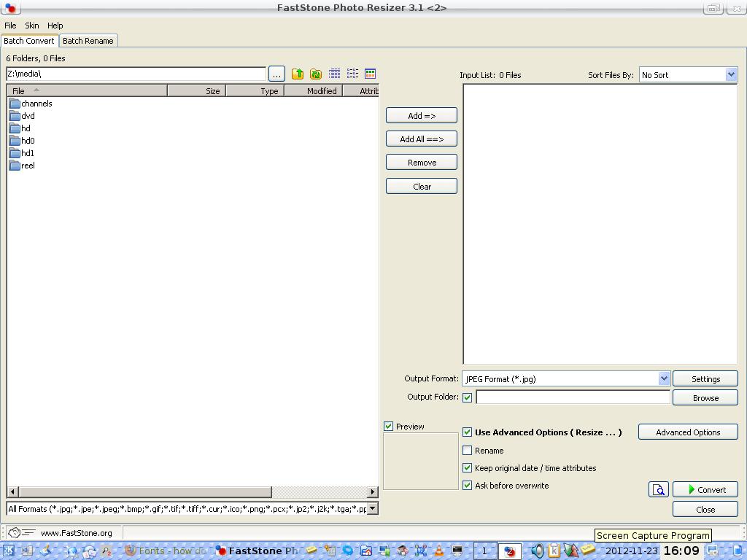Toggle the Output Folder checkbox
This screenshot has width=747, height=560.
468,397
